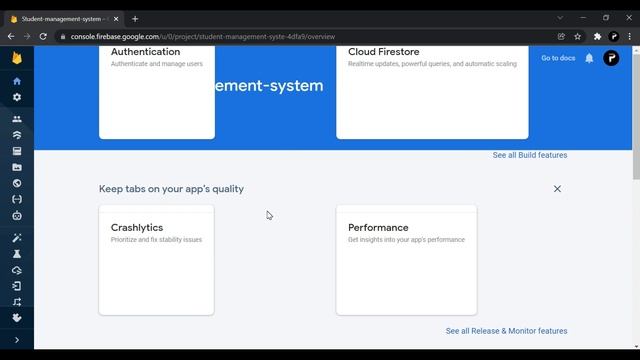
Task: Open Firestore Database icon in sidebar
Action: [17, 135]
